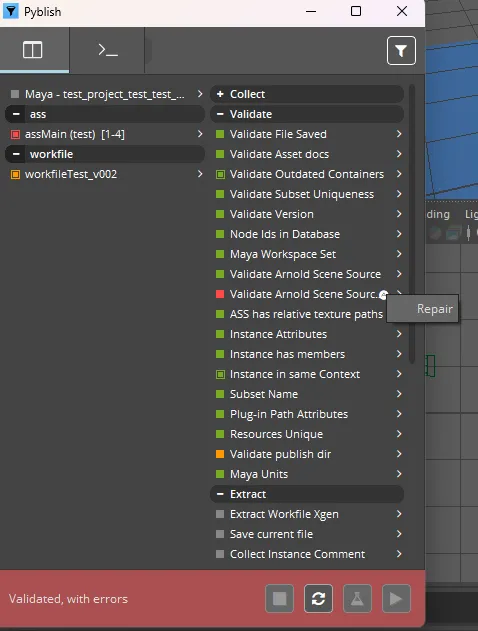This screenshot has width=478, height=631.
Task: Expand the Collect section
Action: pyautogui.click(x=220, y=94)
